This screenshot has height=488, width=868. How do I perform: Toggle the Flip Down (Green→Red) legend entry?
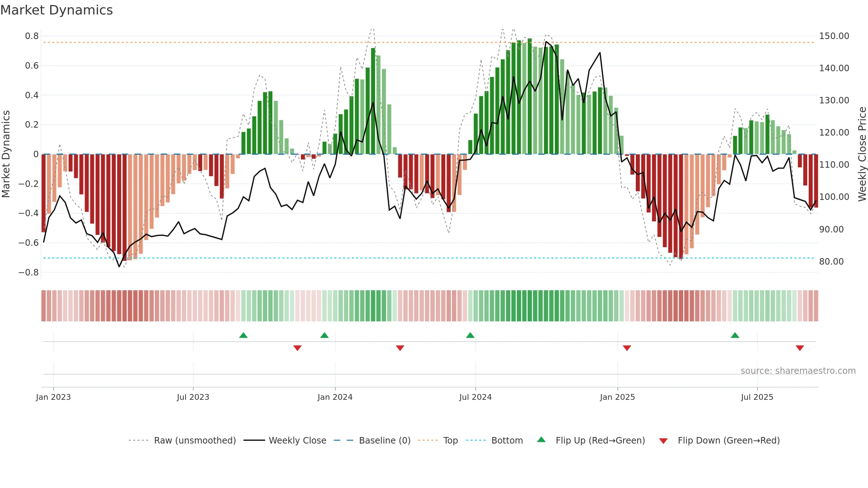click(x=719, y=440)
